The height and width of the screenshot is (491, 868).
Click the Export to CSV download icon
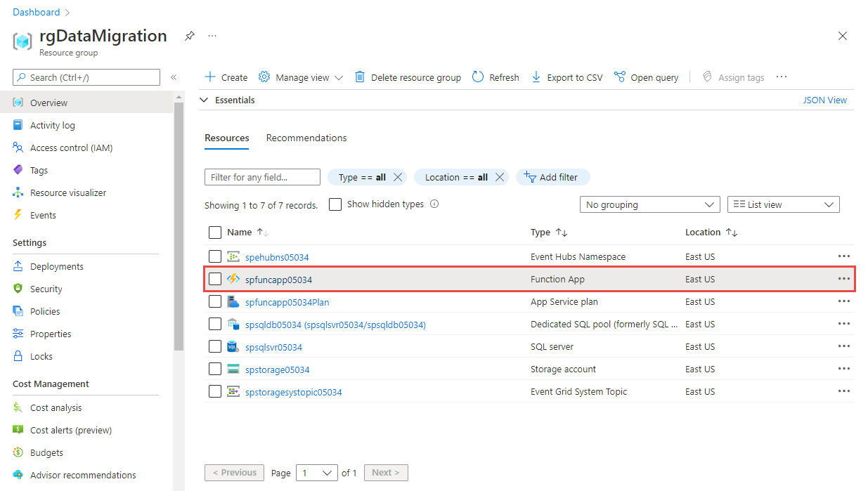point(536,77)
